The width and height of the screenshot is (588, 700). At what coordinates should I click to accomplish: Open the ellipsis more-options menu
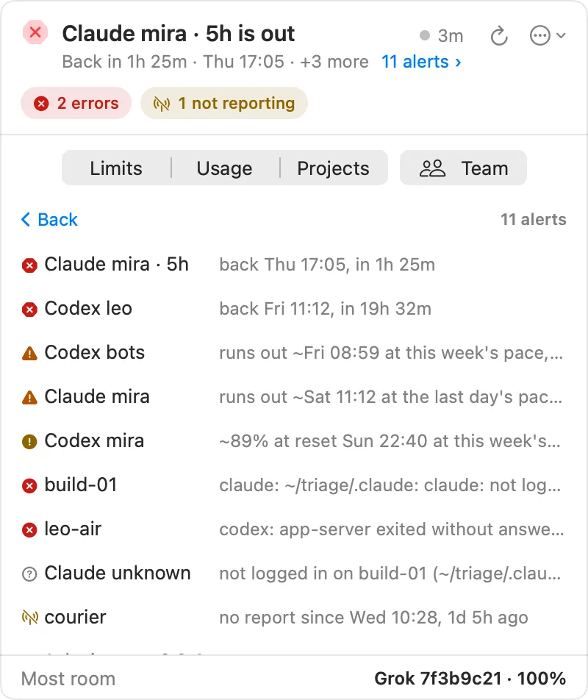548,36
